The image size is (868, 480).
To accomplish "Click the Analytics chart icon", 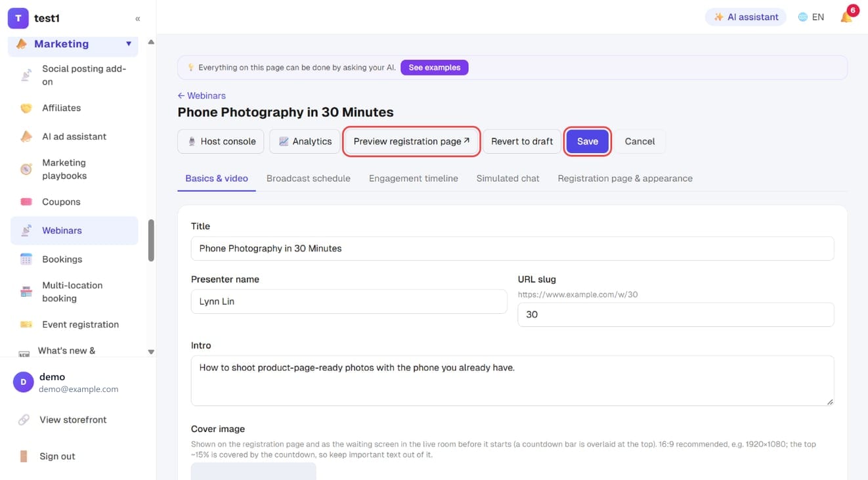I will [x=284, y=141].
